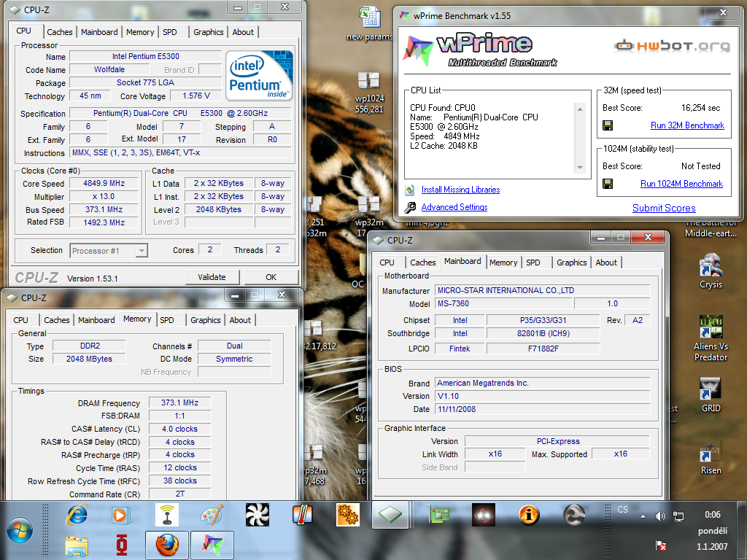This screenshot has height=560, width=747.
Task: Click the Southbridge 82801IB (ICH9) value
Action: [x=543, y=333]
